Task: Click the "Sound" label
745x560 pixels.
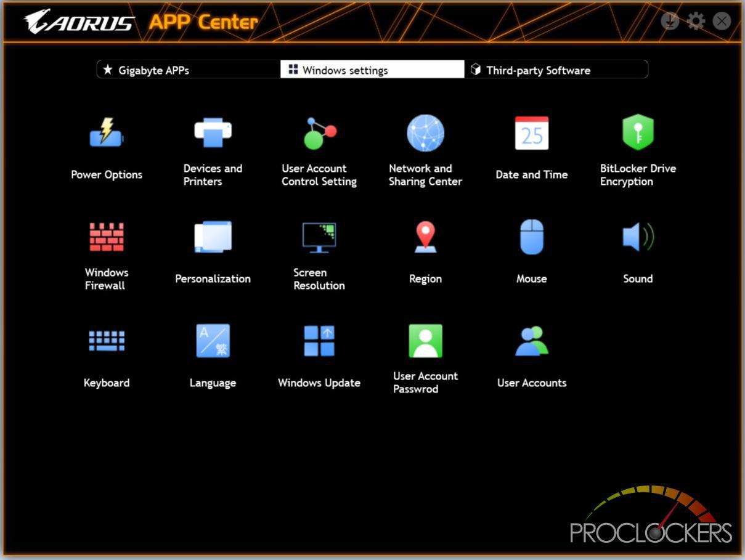Action: tap(638, 279)
